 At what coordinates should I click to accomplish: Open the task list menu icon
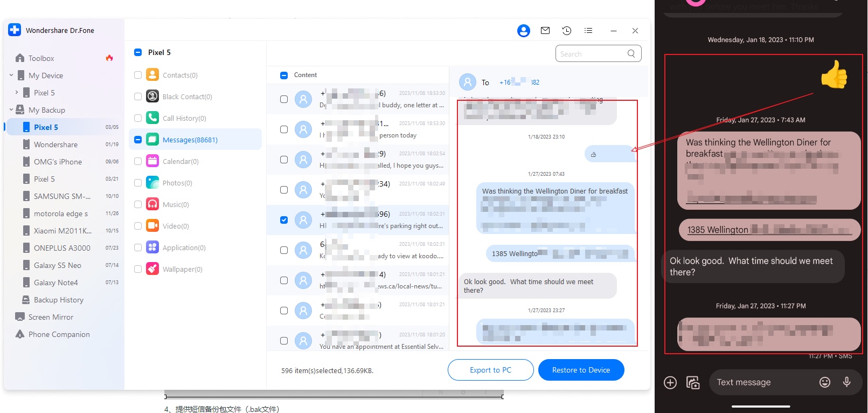588,31
